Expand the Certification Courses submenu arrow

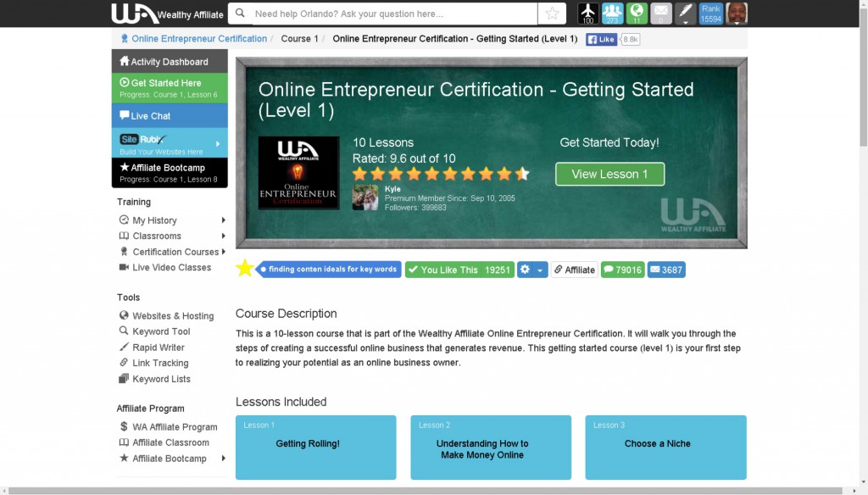pos(224,252)
